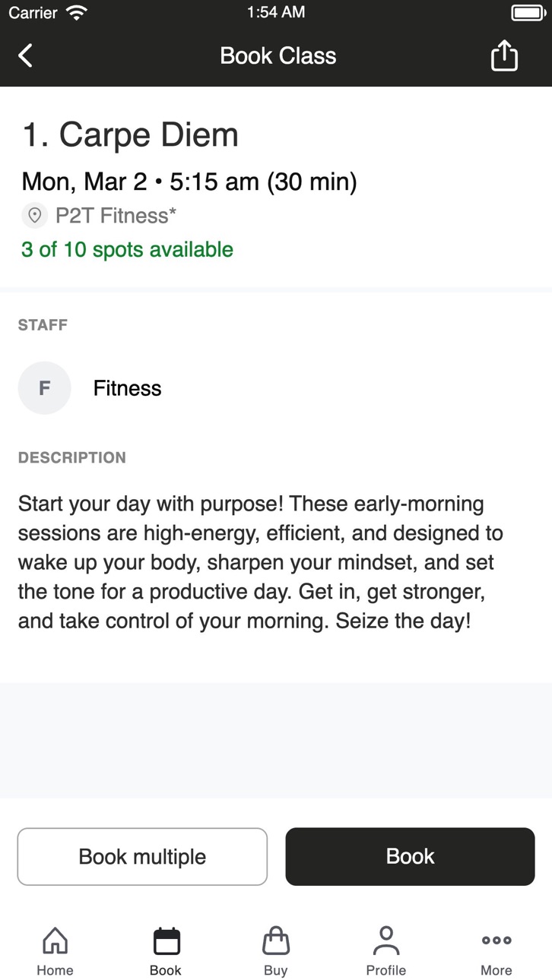552x980 pixels.
Task: Tap the class description paragraph
Action: 261,562
